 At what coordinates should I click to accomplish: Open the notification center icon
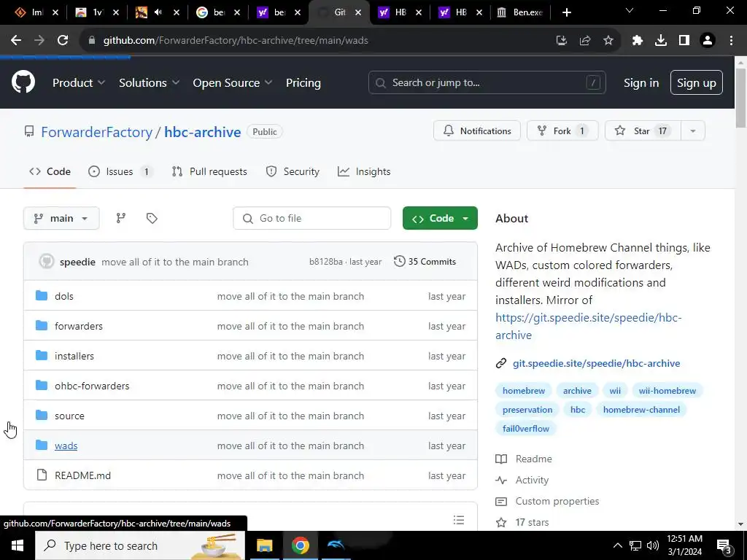724,545
